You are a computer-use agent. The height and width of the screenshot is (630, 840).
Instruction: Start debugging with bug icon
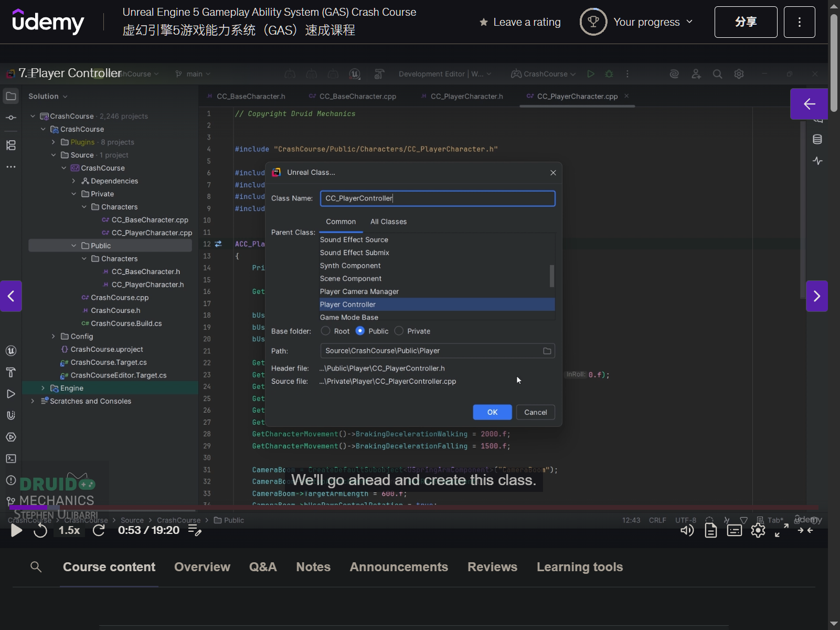(x=609, y=74)
